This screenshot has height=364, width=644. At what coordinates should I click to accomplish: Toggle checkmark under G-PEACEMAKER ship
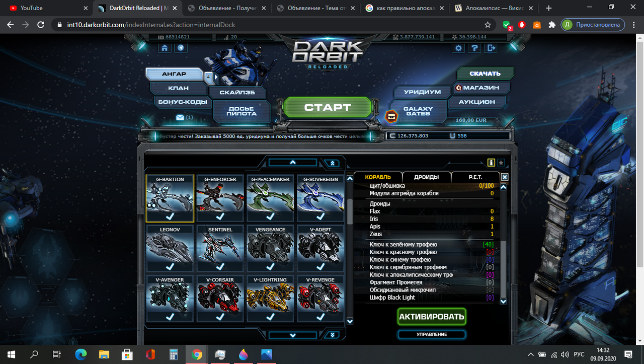(270, 216)
